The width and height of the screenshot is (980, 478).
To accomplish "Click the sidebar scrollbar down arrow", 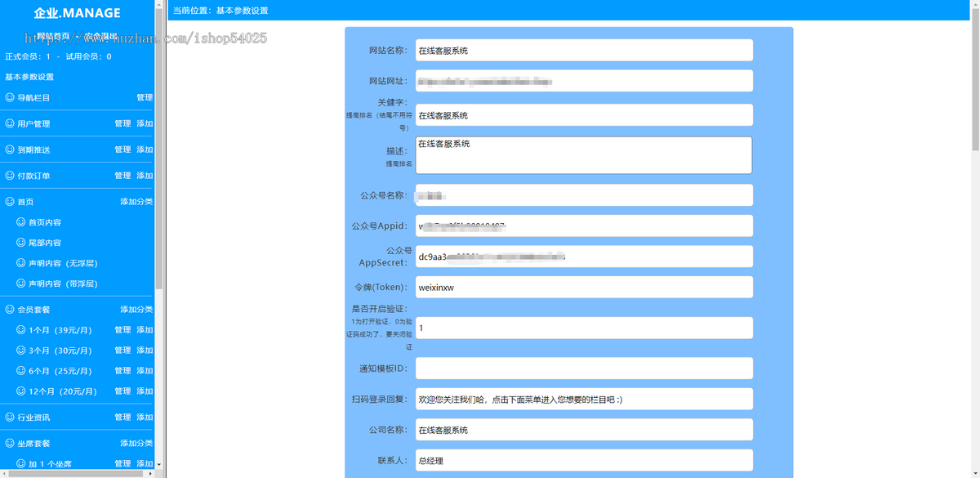I will tap(159, 465).
